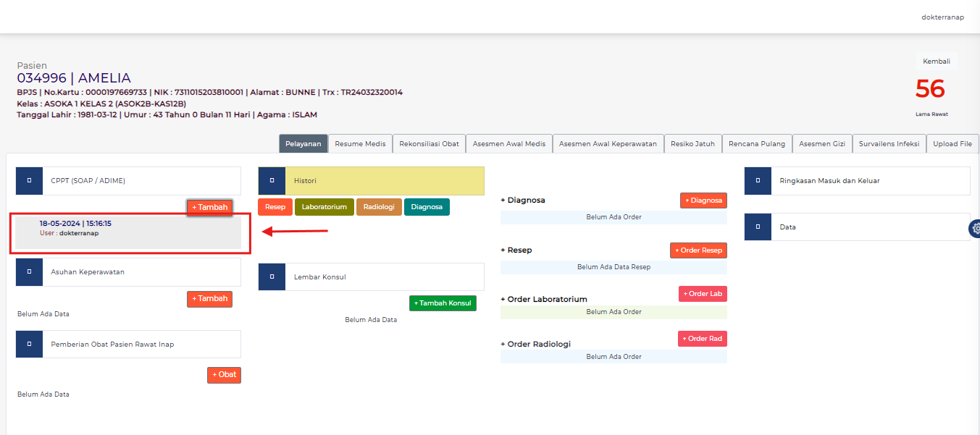Click the Tambah Konsul button
The image size is (980, 435).
[443, 303]
